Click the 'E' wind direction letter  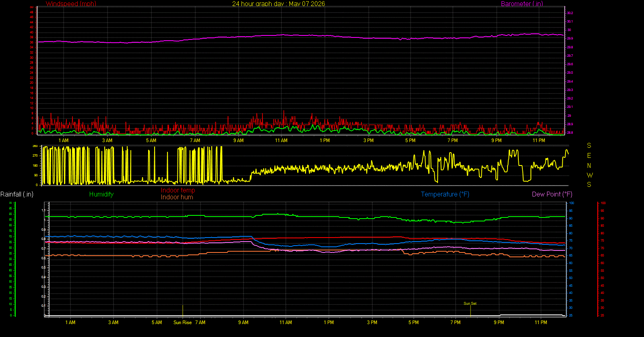point(589,155)
